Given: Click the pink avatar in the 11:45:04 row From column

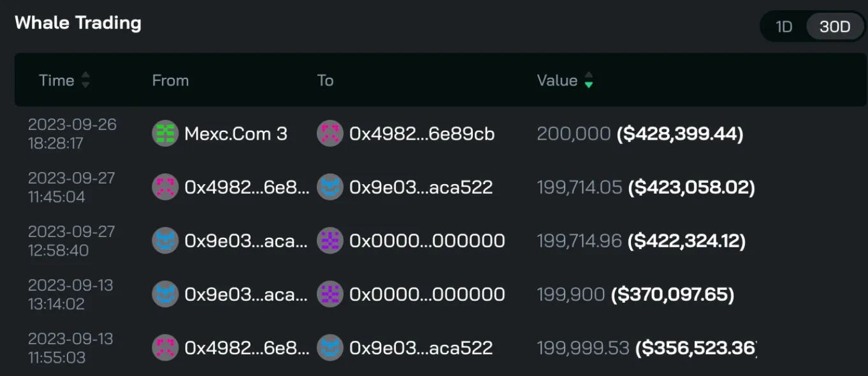Looking at the screenshot, I should pos(165,187).
